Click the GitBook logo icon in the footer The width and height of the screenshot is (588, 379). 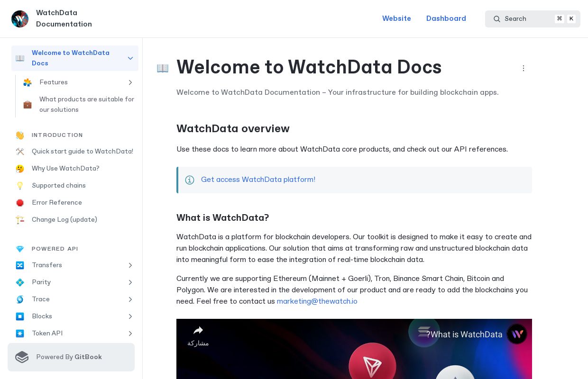[22, 357]
